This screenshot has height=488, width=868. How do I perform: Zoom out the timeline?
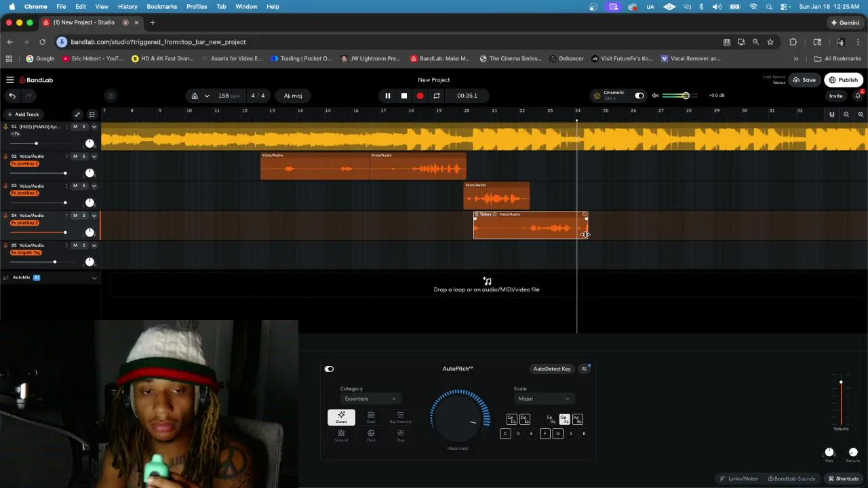click(846, 115)
